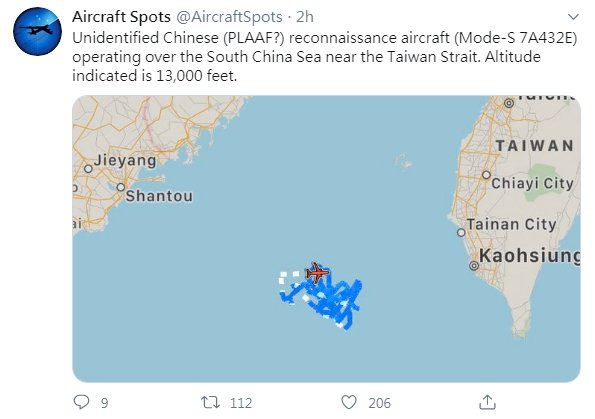
Task: Click the tweet text body
Action: point(324,57)
